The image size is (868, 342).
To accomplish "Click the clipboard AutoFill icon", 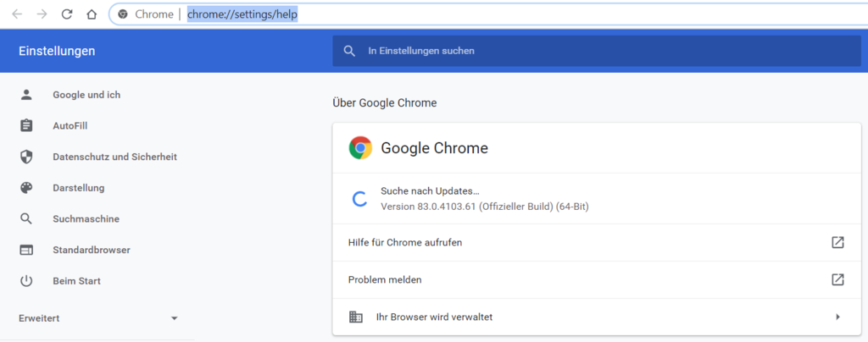I will 26,126.
